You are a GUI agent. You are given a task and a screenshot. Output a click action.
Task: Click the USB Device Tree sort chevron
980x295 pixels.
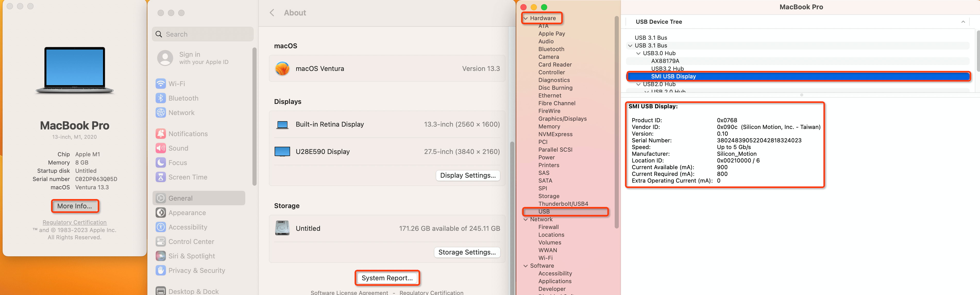963,22
